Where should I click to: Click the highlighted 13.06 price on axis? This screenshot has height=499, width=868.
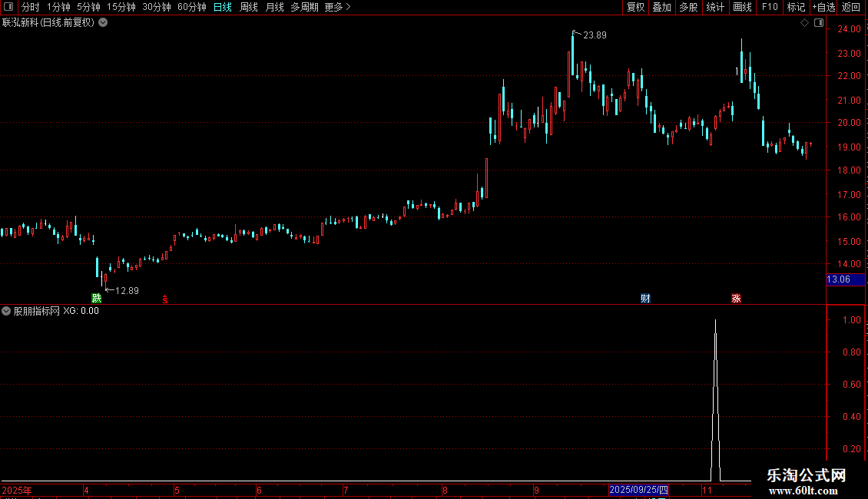pos(845,279)
